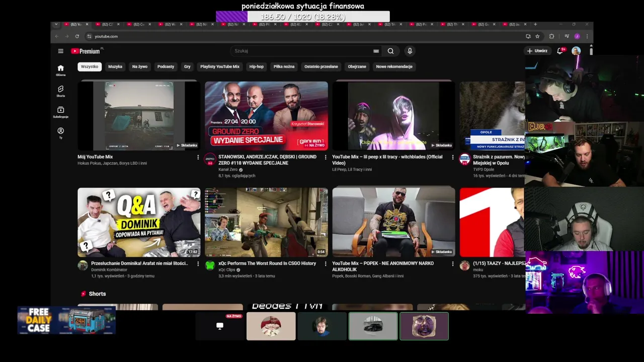Open Mój YouTube Mix thumbnail
Viewport: 644px width, 362px height.
pos(139,116)
